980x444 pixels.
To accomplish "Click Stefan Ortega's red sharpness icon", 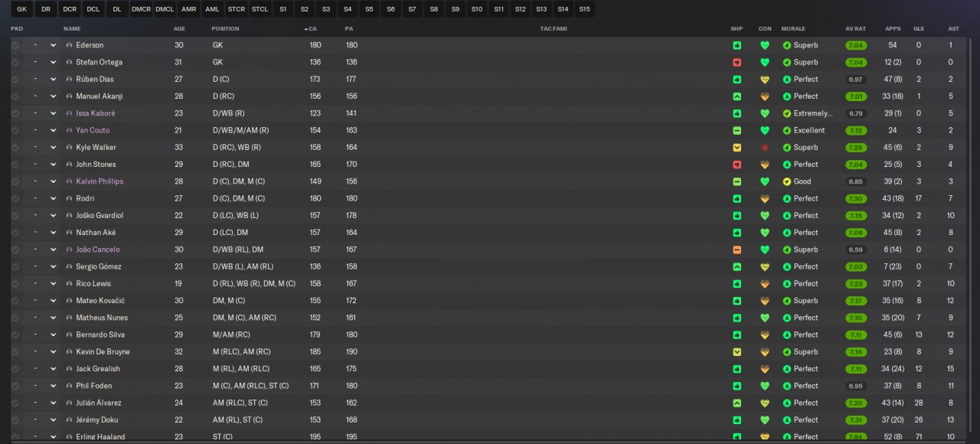I will pyautogui.click(x=737, y=62).
